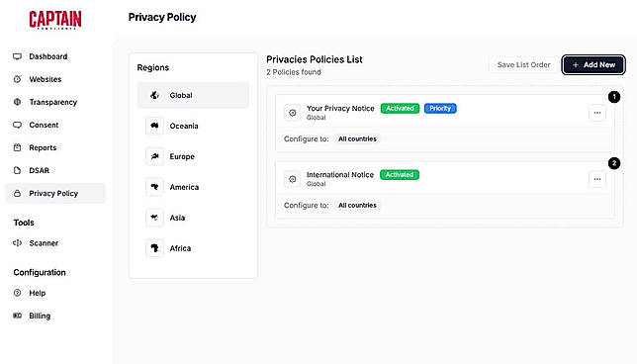Click the blue Priority badge
This screenshot has height=364, width=637.
(440, 108)
